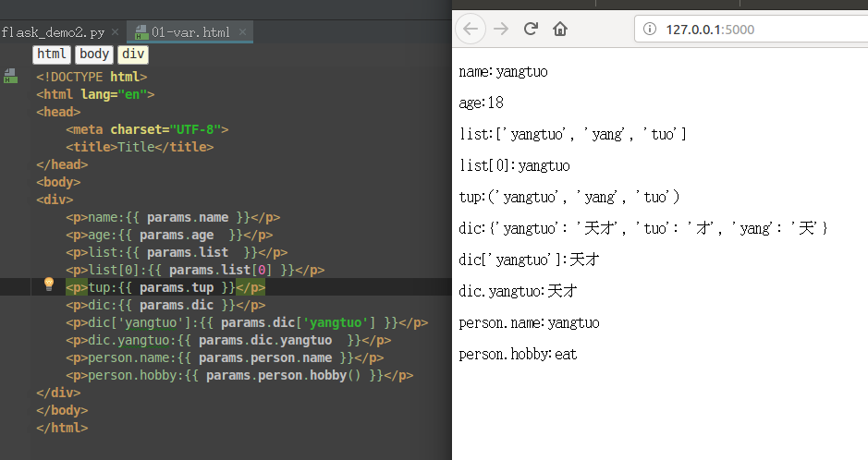This screenshot has height=460, width=868.
Task: Click the <!DOCTYPE html> line
Action: 92,77
